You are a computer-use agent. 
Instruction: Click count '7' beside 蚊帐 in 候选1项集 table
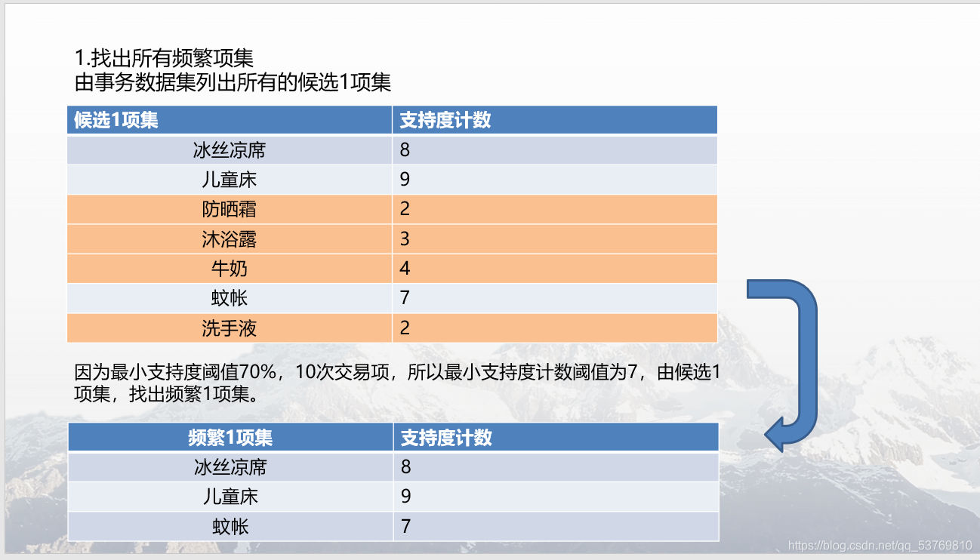554,298
